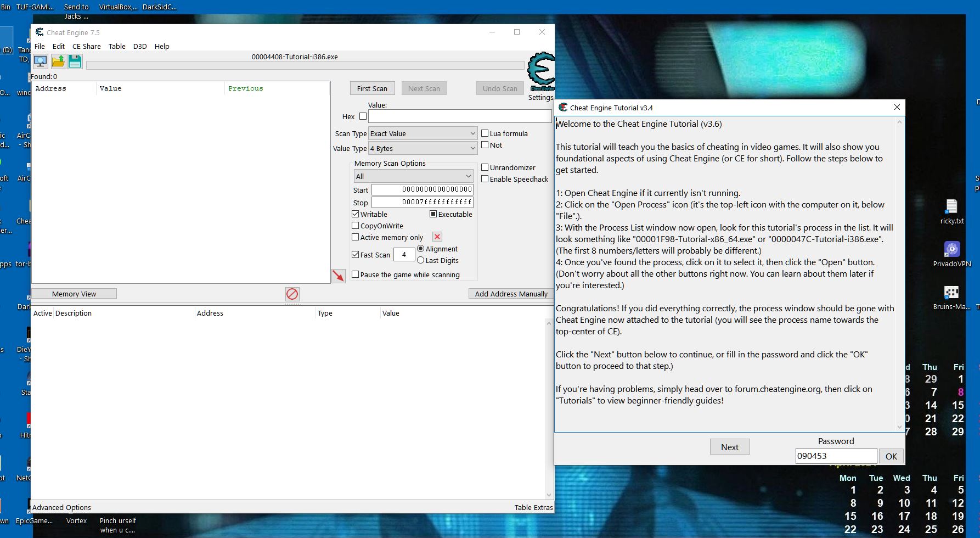Click the open file folder icon
The height and width of the screenshot is (538, 980).
click(58, 61)
